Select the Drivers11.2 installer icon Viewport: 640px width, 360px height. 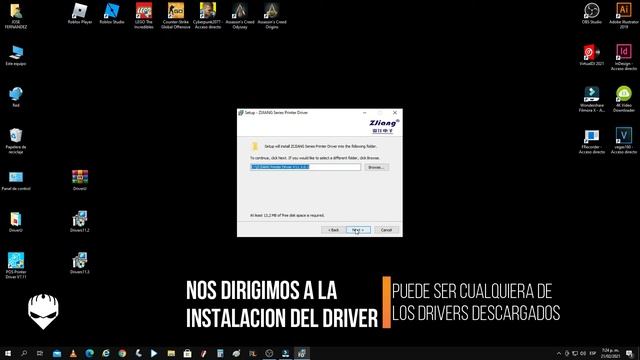tap(80, 221)
